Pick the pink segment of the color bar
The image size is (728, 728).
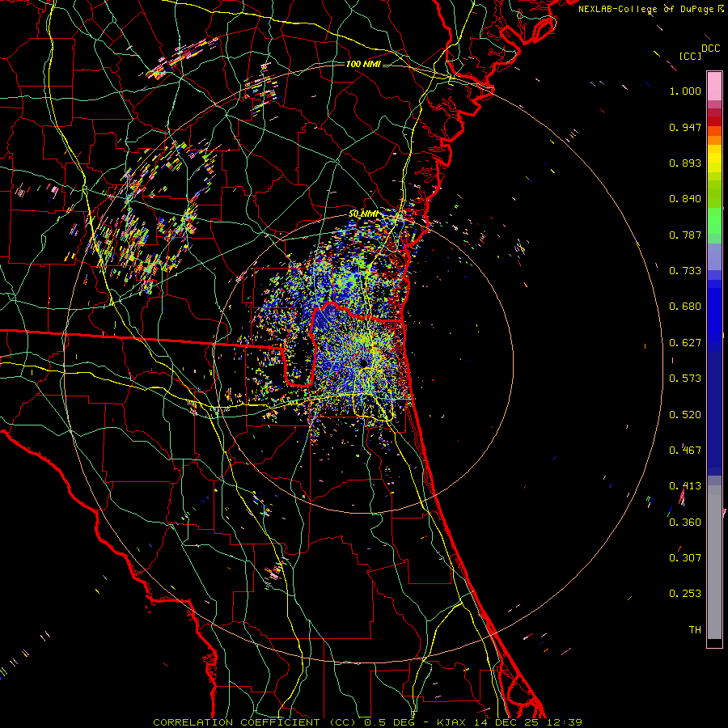(714, 87)
